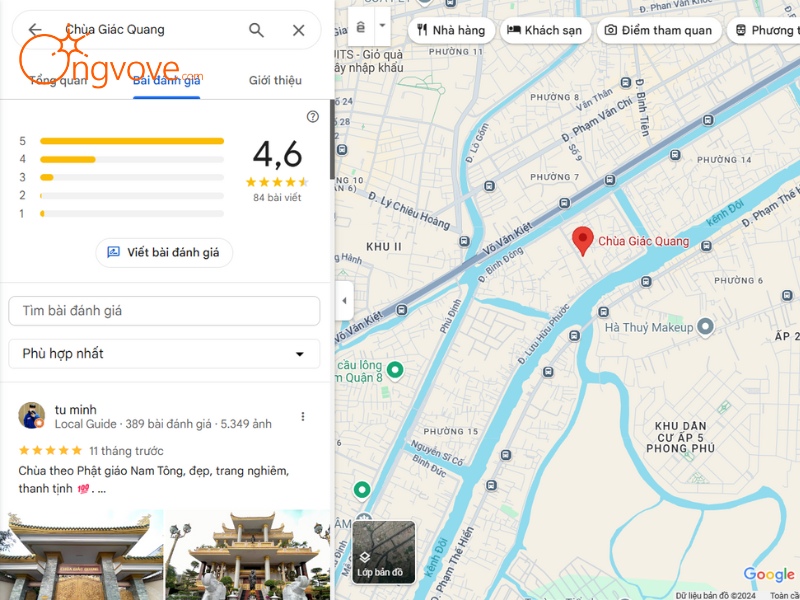Click the Hà Thuỷ Makeup map marker
The height and width of the screenshot is (600, 800).
tap(705, 327)
